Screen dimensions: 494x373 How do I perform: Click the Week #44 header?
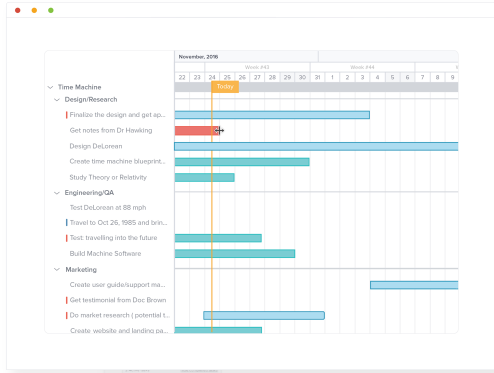pyautogui.click(x=362, y=67)
